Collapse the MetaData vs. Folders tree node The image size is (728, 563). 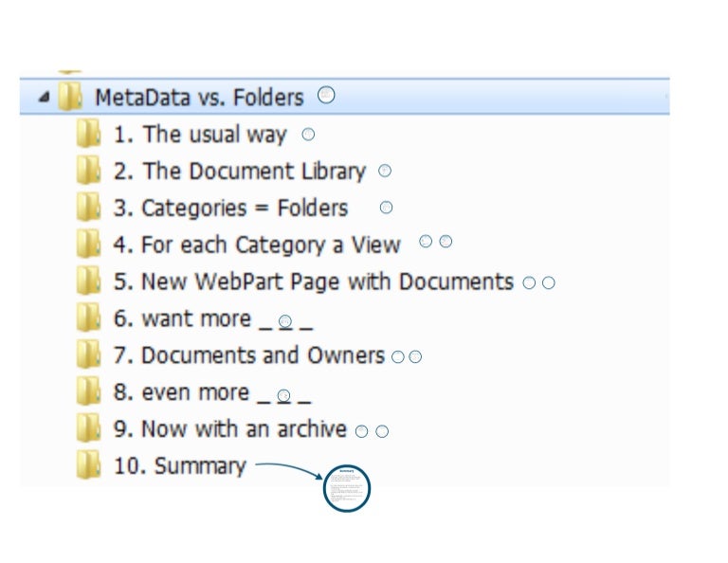44,98
